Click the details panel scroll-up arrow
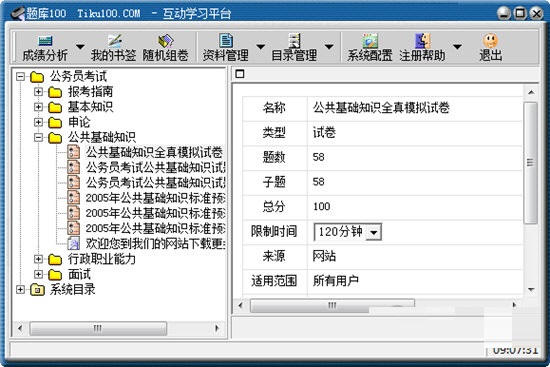The image size is (550, 367). pyautogui.click(x=531, y=93)
